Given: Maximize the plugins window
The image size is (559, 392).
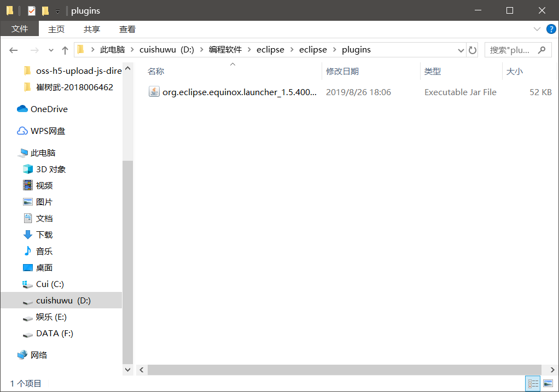Looking at the screenshot, I should tap(510, 10).
